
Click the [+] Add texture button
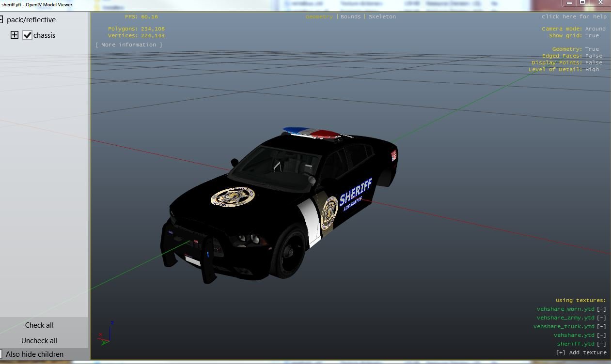click(x=581, y=352)
